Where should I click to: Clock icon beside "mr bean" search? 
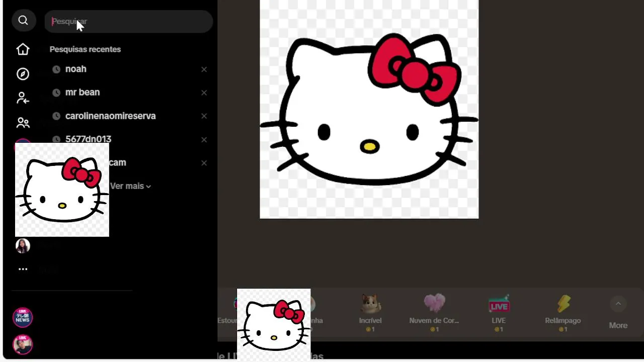pyautogui.click(x=56, y=93)
